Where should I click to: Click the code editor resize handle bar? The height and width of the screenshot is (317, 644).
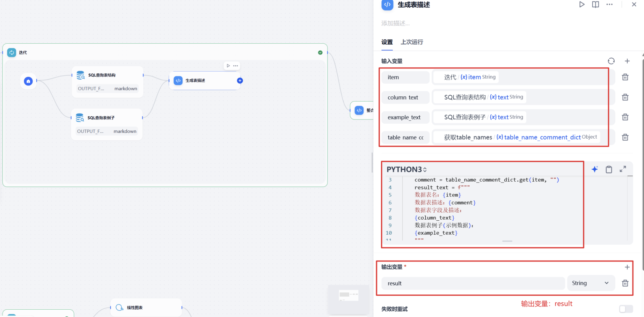coord(507,241)
